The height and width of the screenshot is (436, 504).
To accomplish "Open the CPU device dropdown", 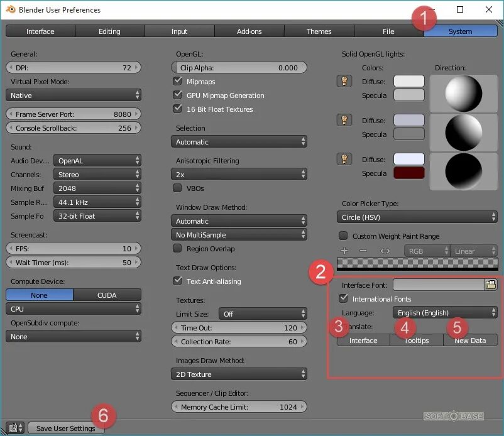I will pyautogui.click(x=74, y=308).
